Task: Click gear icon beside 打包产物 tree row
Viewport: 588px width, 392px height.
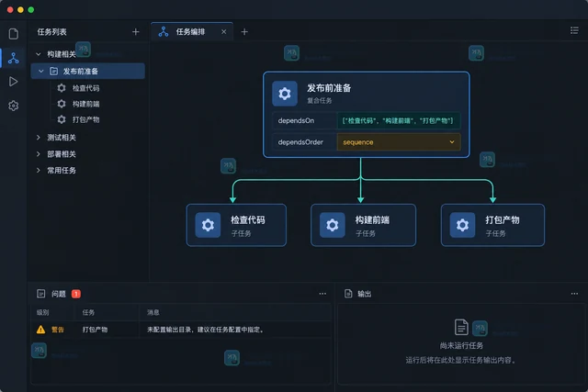Action: pyautogui.click(x=62, y=119)
